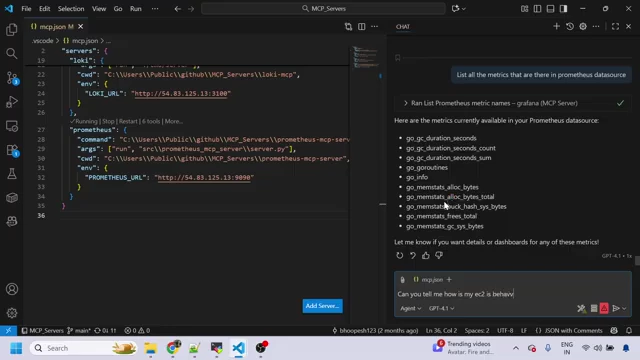Open customize layout button

tap(524, 9)
